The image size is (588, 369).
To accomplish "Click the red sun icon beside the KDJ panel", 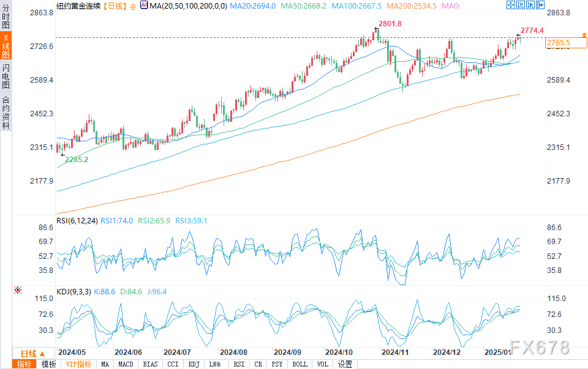I will click(x=18, y=291).
